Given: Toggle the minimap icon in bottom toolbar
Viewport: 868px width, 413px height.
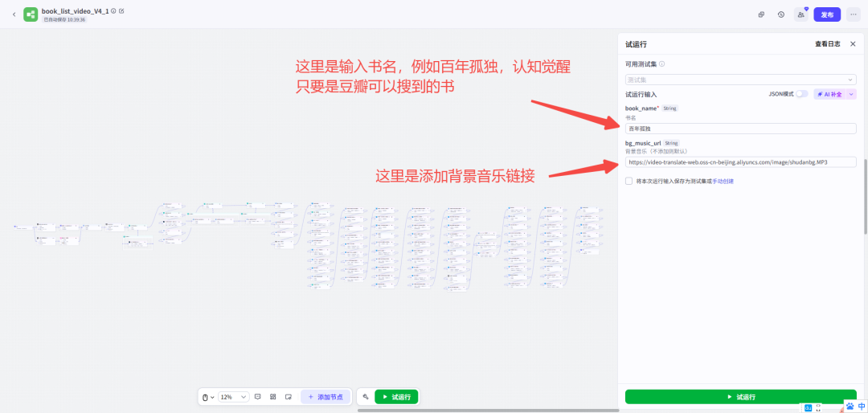Looking at the screenshot, I should 289,397.
